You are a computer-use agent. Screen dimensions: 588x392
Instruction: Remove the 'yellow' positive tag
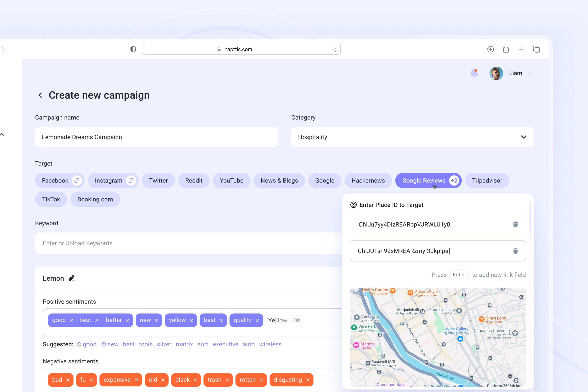[191, 320]
